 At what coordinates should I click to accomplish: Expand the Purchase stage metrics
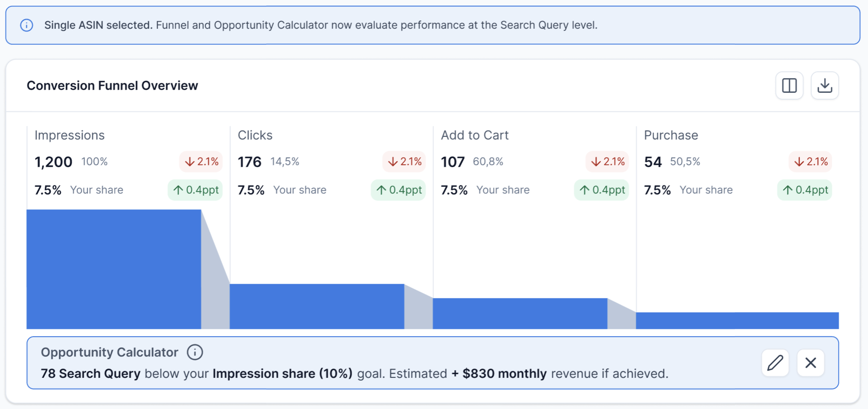pyautogui.click(x=671, y=135)
